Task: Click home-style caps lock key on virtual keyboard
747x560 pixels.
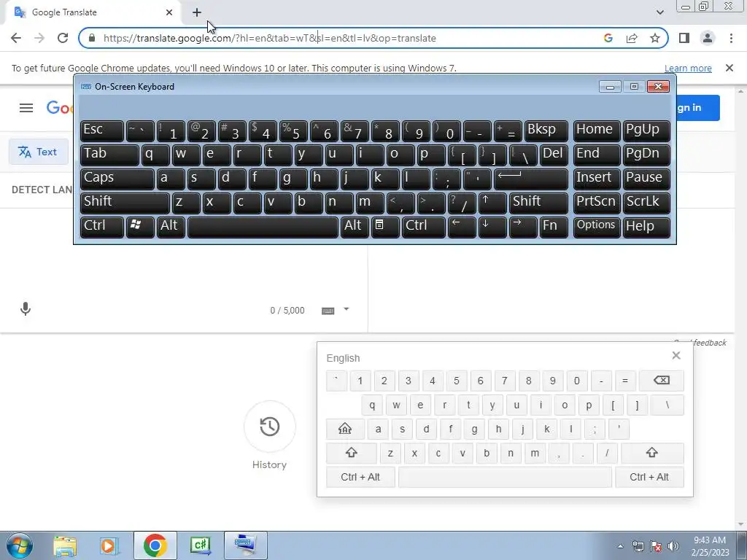Action: click(x=345, y=429)
